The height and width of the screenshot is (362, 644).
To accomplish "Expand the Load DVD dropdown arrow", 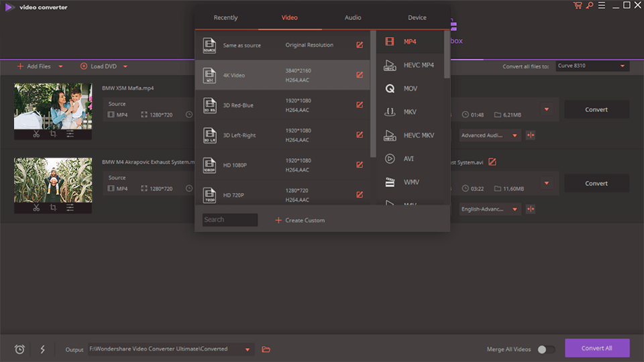I will coord(125,66).
